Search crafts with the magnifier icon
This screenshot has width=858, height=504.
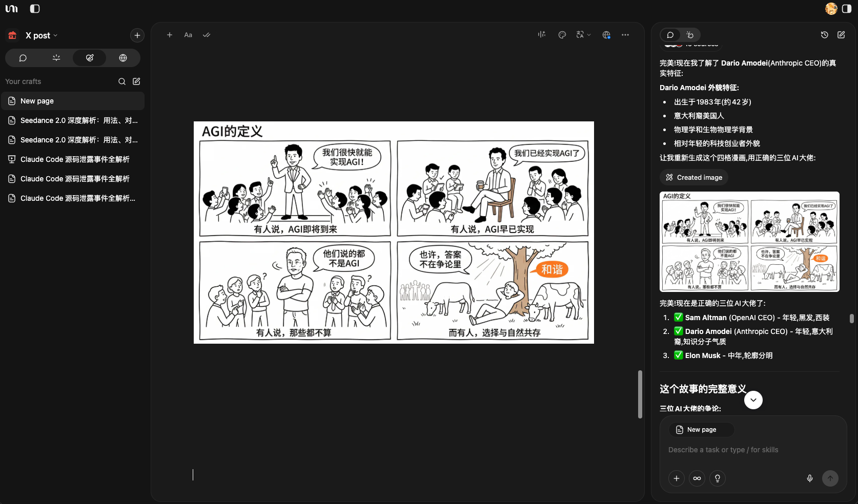(122, 81)
